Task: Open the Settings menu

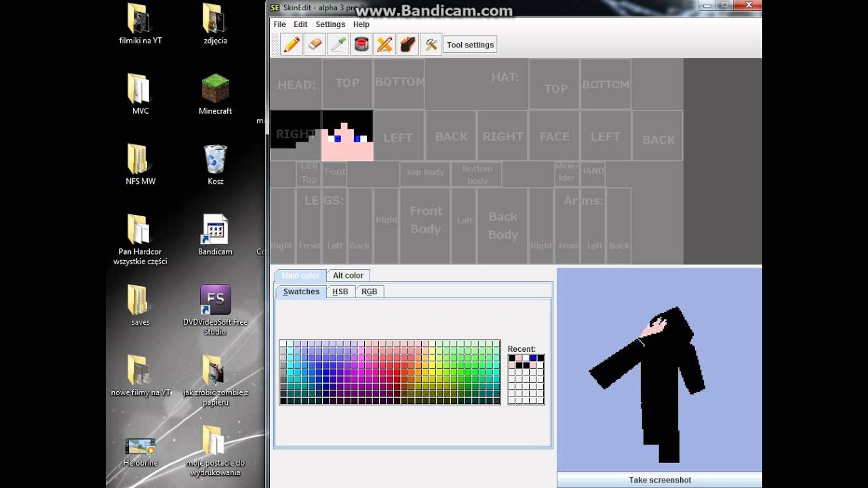Action: 330,24
